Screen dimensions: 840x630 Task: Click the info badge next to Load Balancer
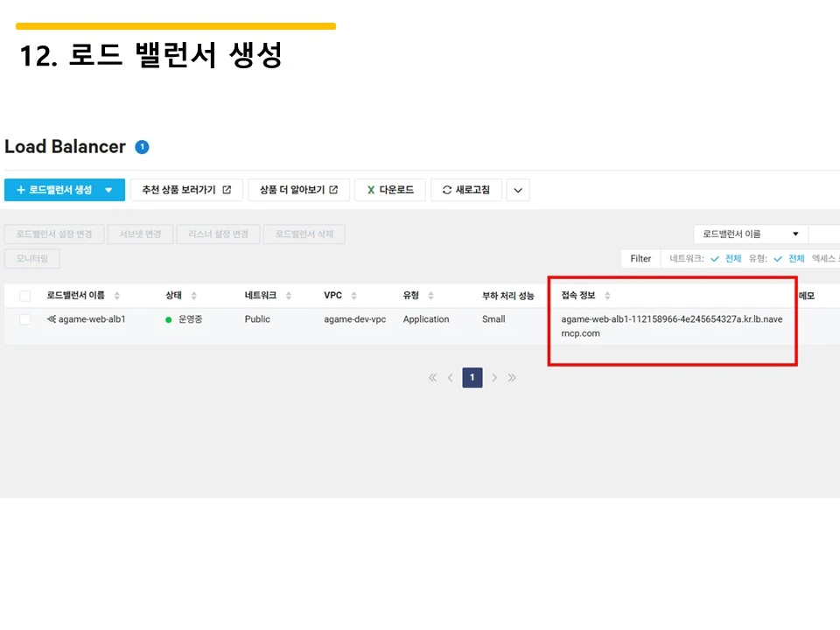click(x=141, y=146)
